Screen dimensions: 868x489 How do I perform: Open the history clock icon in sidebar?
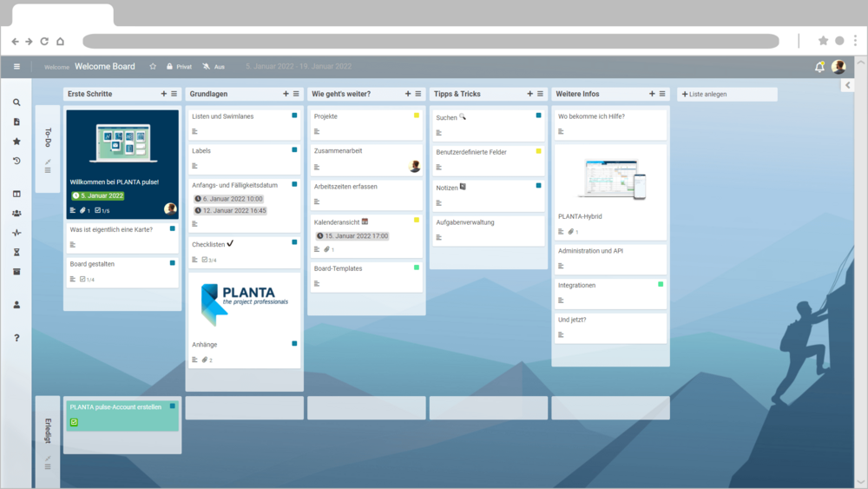tap(16, 161)
